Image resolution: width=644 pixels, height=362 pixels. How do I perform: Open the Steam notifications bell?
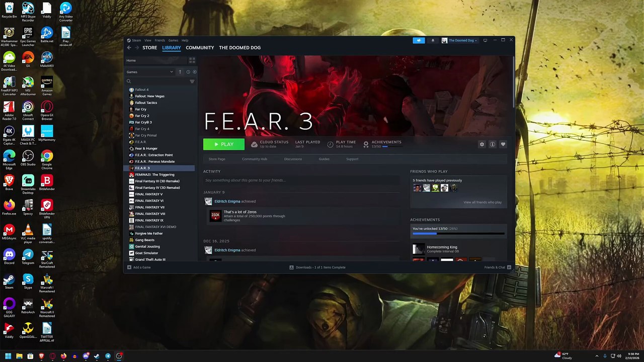(x=433, y=40)
